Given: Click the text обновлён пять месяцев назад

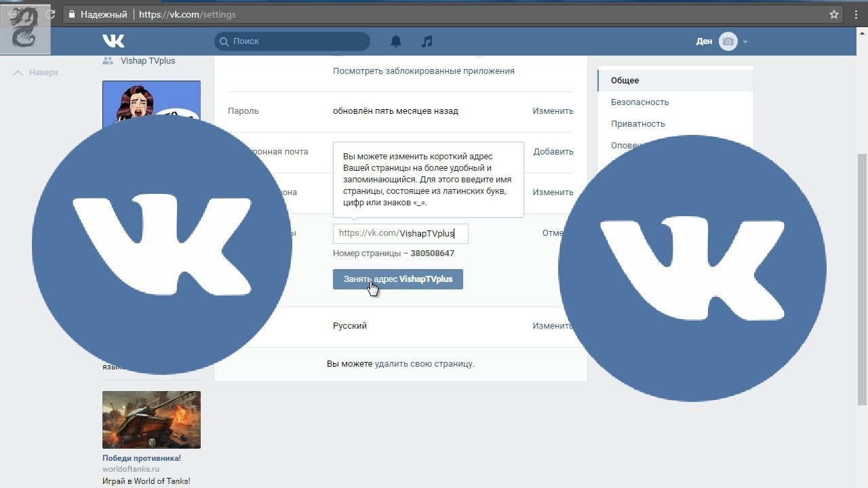Looking at the screenshot, I should point(395,111).
